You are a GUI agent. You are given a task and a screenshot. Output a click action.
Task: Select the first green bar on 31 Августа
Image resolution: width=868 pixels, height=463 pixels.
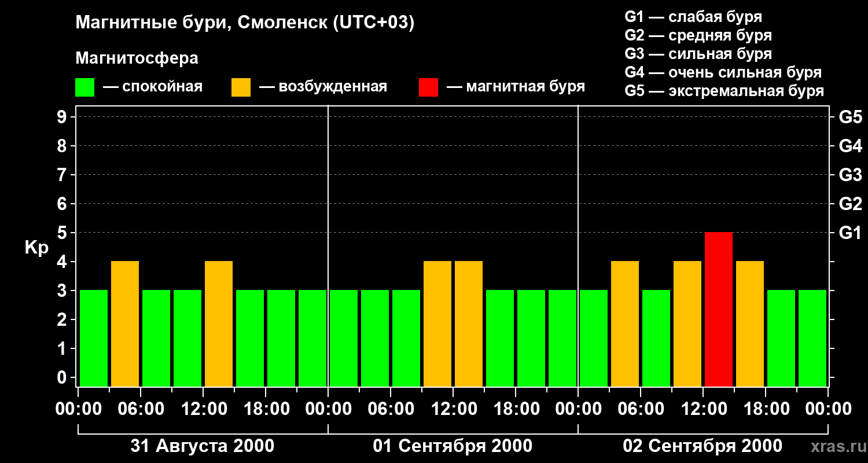click(x=94, y=338)
